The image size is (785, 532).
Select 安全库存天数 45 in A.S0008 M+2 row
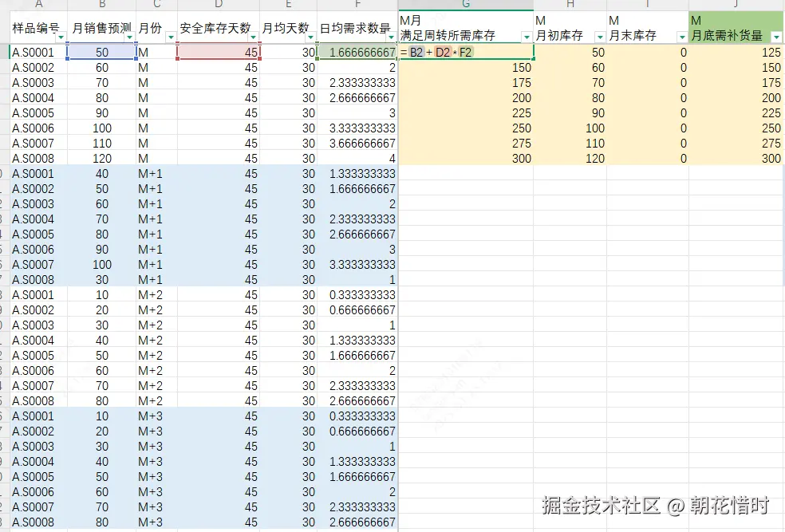[219, 401]
